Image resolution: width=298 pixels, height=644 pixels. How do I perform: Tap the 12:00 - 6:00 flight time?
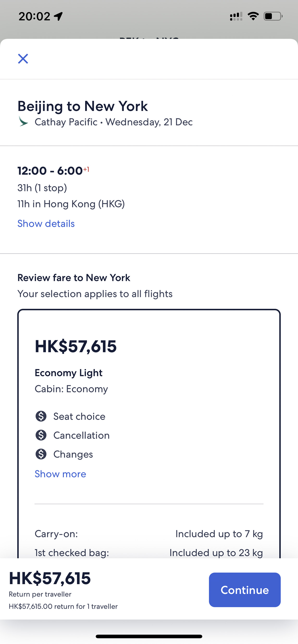coord(53,171)
